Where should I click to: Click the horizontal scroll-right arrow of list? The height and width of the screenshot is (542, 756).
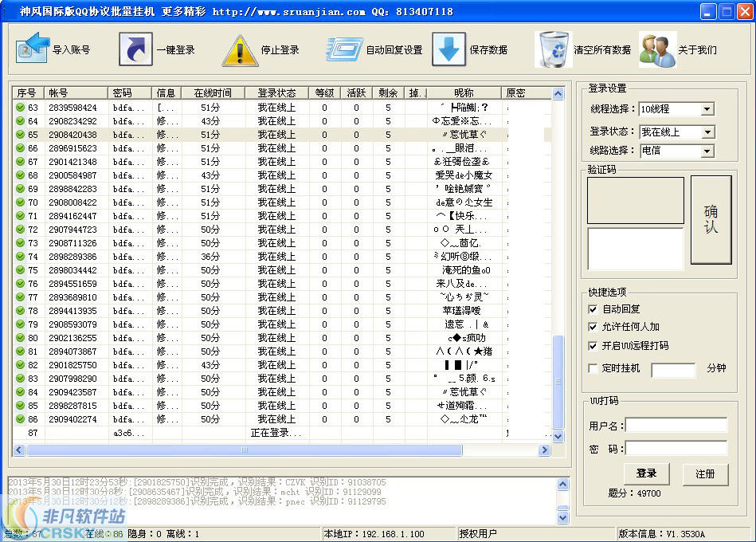[x=544, y=450]
